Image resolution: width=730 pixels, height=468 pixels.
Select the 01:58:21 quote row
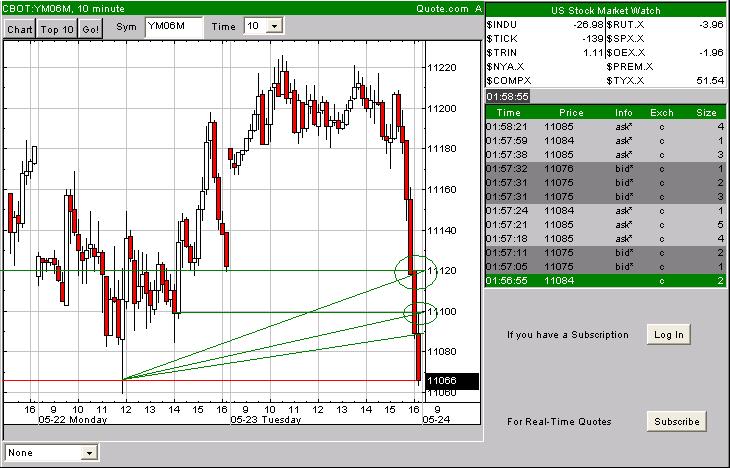coord(605,127)
